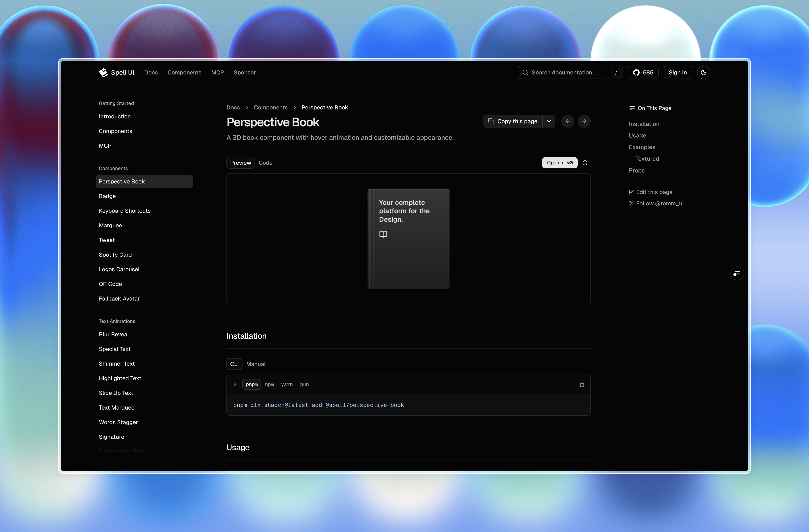Switch to the Code tab
809x532 pixels.
[266, 163]
